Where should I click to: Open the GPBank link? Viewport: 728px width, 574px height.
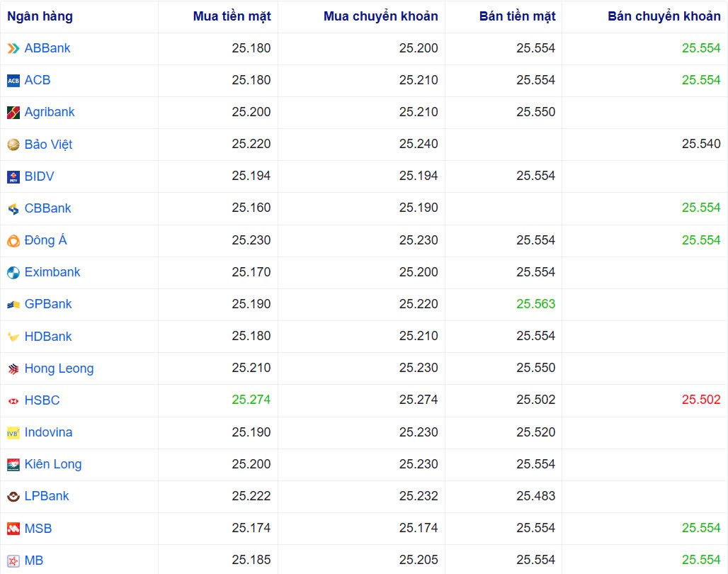(48, 304)
